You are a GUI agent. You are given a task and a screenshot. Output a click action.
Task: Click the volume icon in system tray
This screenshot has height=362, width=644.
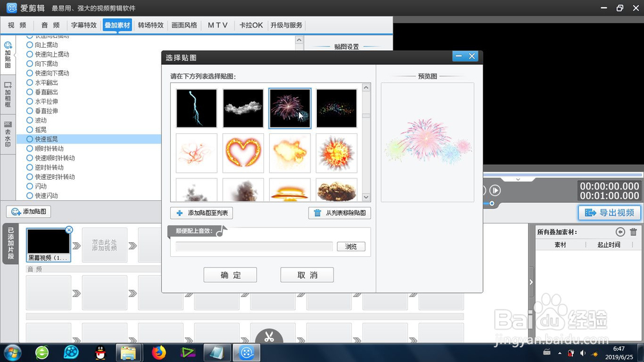[583, 353]
